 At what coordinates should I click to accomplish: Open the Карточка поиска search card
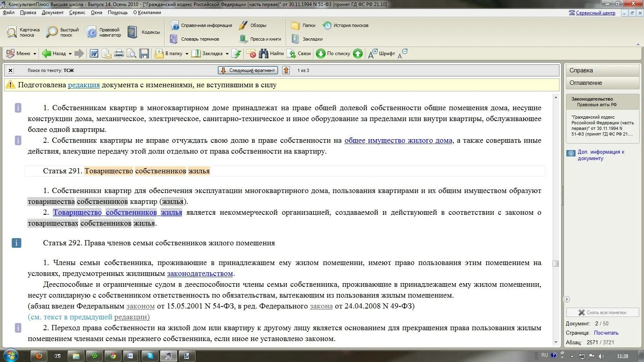(23, 32)
